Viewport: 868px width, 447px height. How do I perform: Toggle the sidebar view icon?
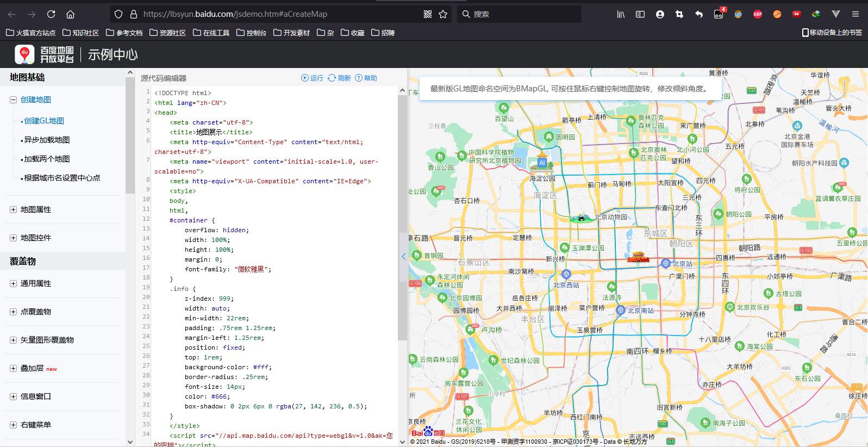(640, 14)
